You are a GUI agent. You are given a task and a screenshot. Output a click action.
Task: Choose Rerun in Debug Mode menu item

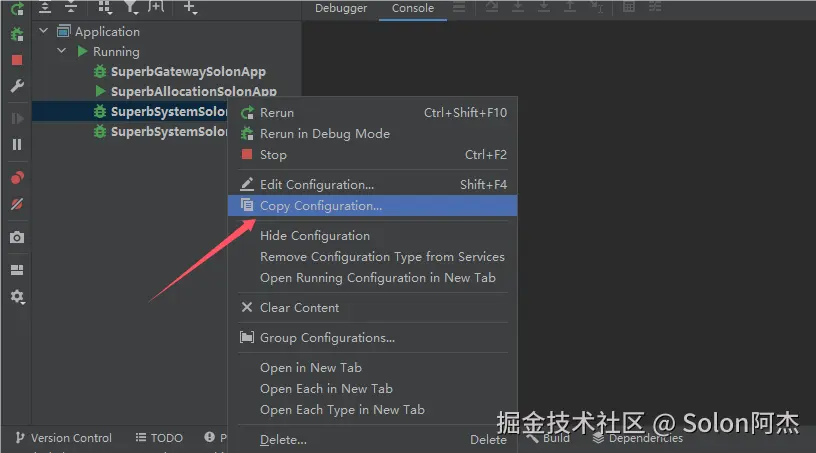(373, 134)
